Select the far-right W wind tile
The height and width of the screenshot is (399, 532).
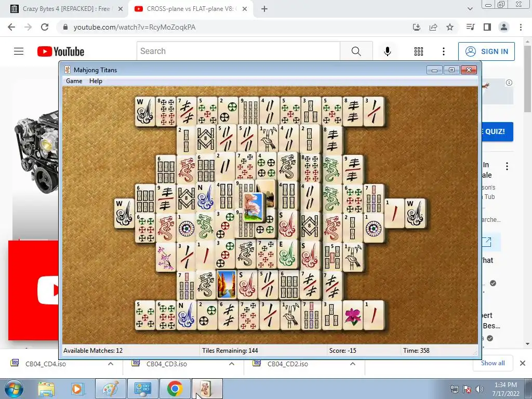[415, 214]
